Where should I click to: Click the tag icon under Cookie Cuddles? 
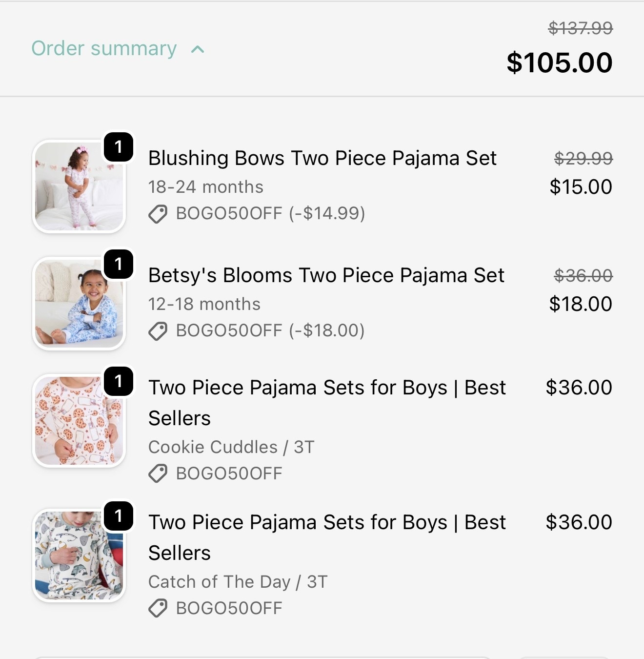click(x=158, y=474)
